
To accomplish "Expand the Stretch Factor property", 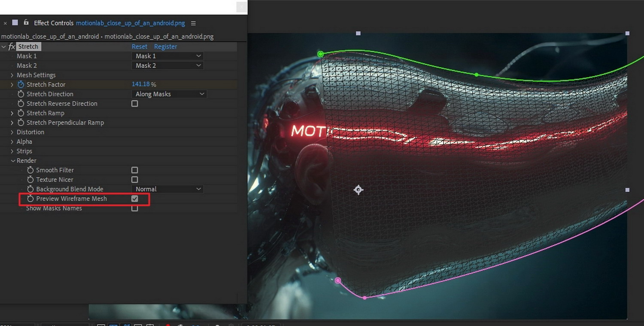I will point(12,85).
